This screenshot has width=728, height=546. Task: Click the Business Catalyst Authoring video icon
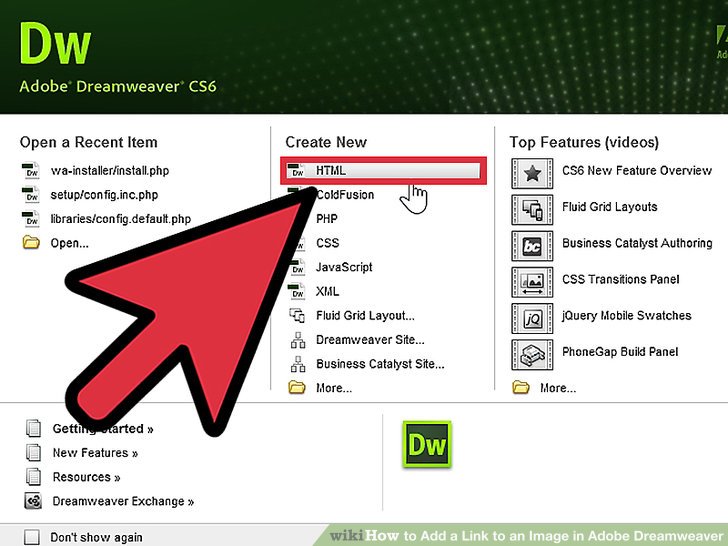click(x=532, y=244)
